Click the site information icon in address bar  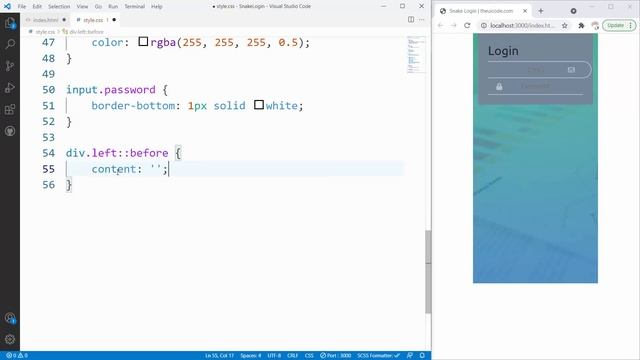[x=484, y=25]
